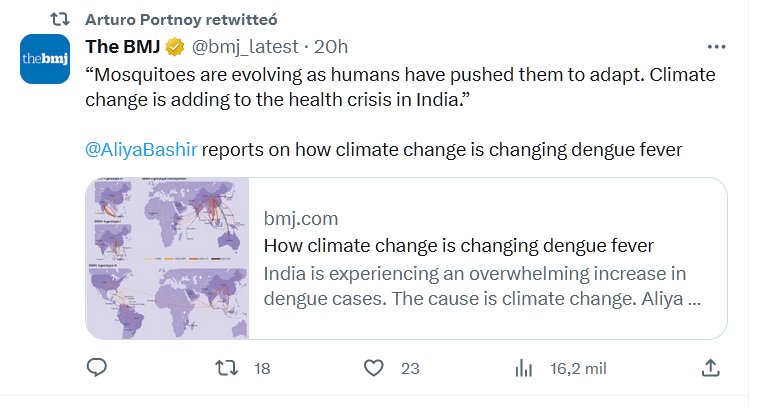Click the gold verified badge
Screen dimensions: 764x408
pyautogui.click(x=173, y=47)
